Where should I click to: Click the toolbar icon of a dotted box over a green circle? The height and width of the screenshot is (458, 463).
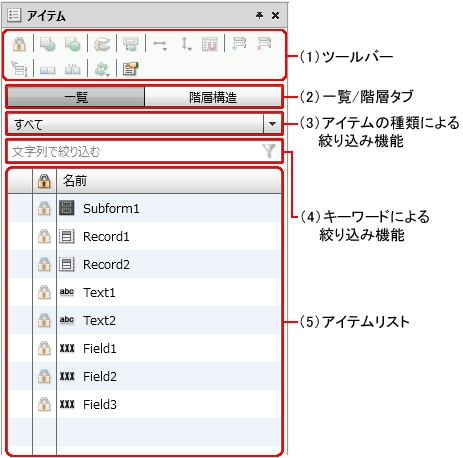[131, 44]
